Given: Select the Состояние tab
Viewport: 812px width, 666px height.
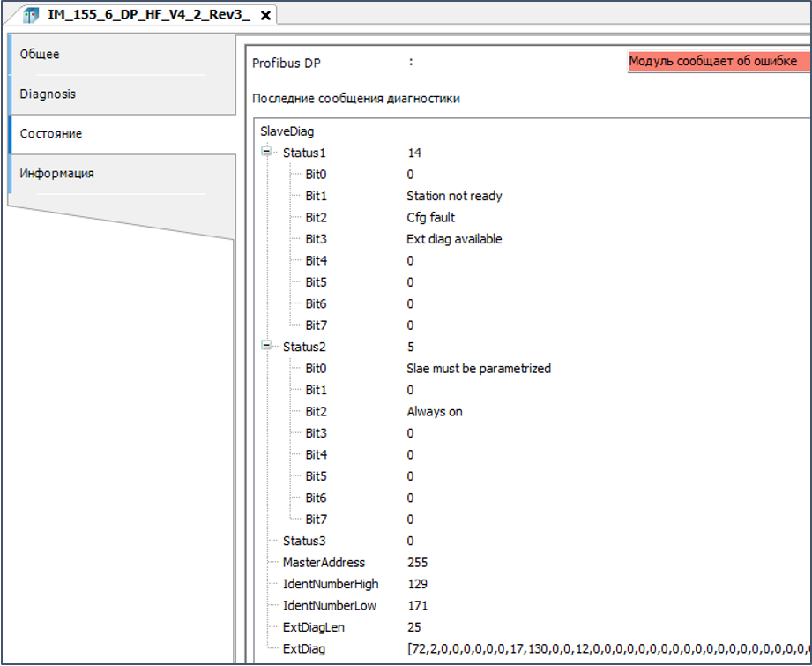Looking at the screenshot, I should 50,134.
